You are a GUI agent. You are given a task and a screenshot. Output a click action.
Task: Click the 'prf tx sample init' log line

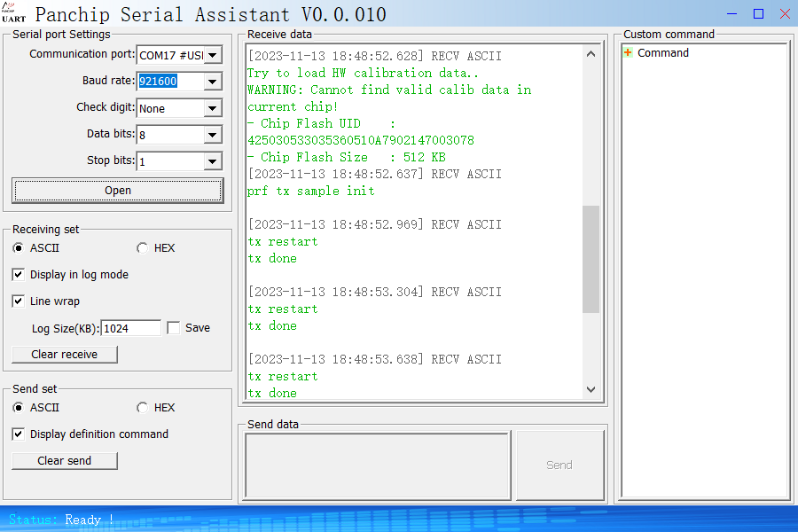[x=311, y=191]
